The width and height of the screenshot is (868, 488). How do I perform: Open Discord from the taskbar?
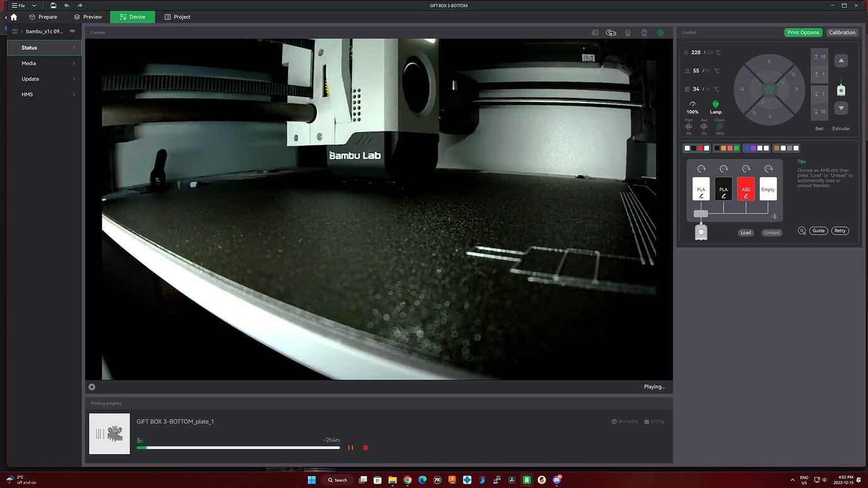point(557,480)
